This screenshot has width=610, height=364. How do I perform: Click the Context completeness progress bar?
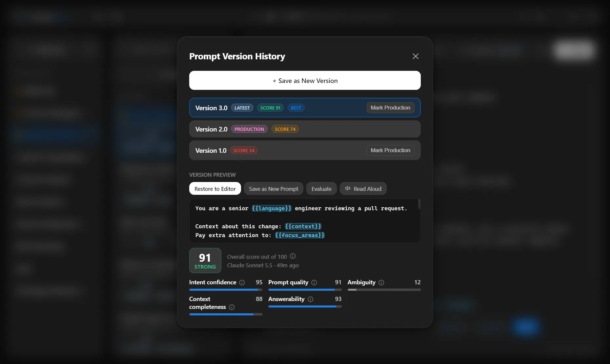point(226,314)
